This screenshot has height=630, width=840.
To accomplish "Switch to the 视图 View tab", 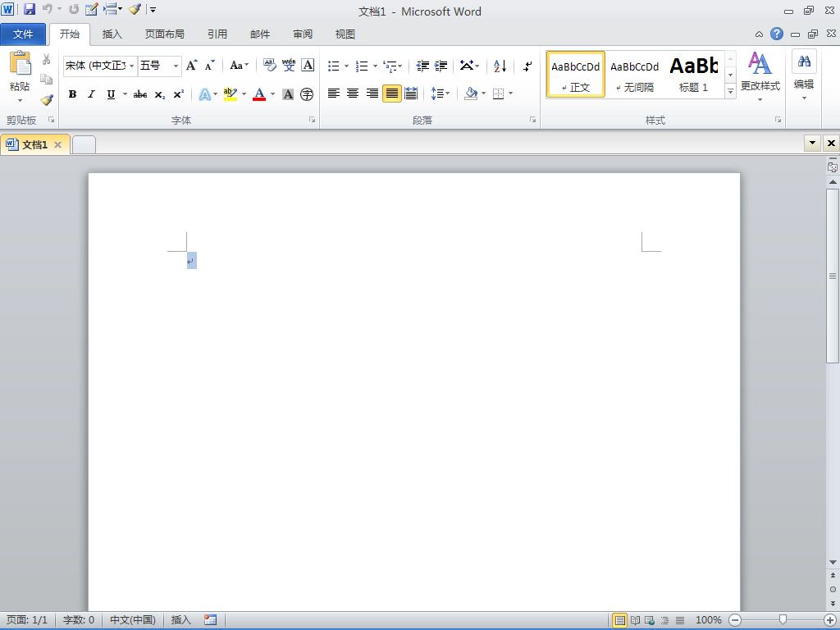I will [345, 34].
